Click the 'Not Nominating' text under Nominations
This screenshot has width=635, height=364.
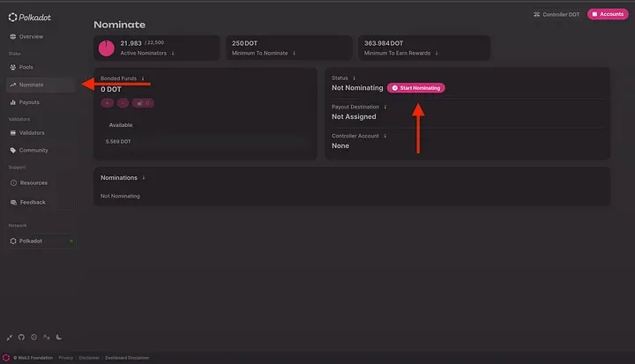pyautogui.click(x=120, y=196)
